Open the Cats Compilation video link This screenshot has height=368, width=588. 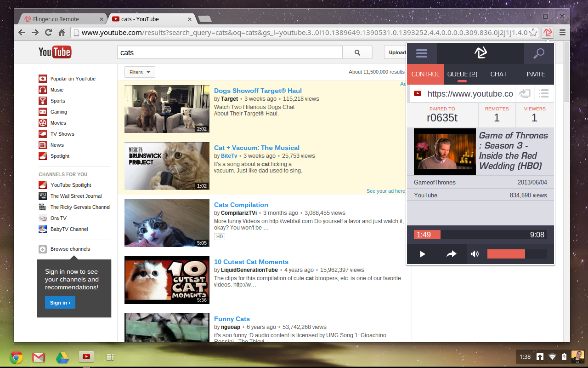pos(241,205)
